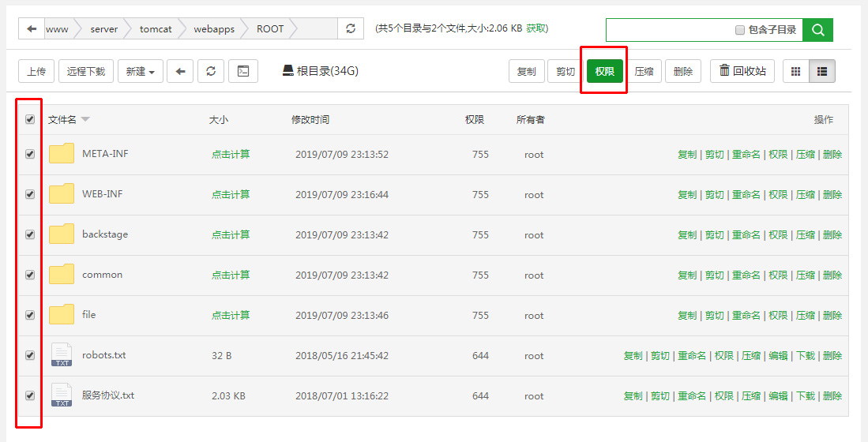Click the green search magnifier button
Screen dimensions: 868x442
click(x=817, y=30)
